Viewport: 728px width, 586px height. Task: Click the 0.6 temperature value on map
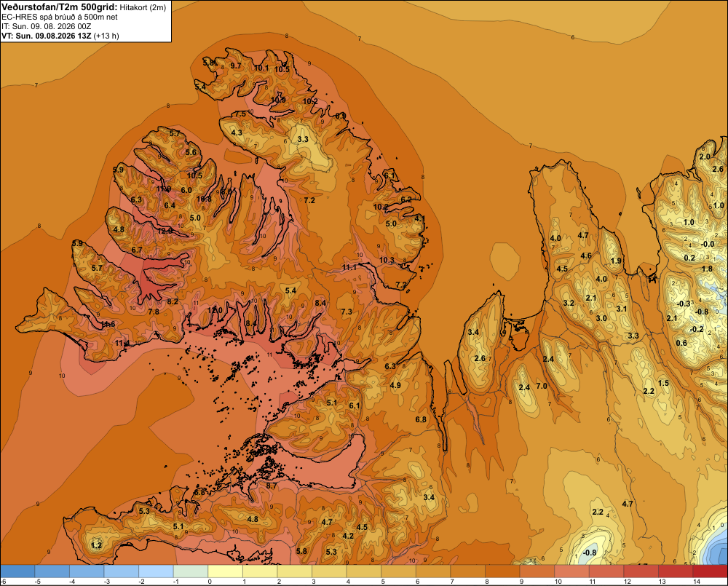681,343
